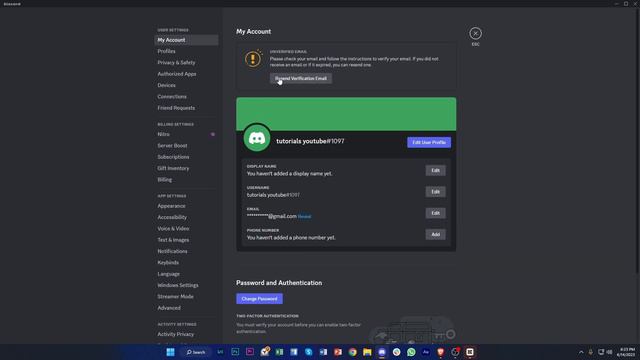Viewport: 640px width, 360px height.
Task: Open Gift Inventory
Action: (186, 168)
